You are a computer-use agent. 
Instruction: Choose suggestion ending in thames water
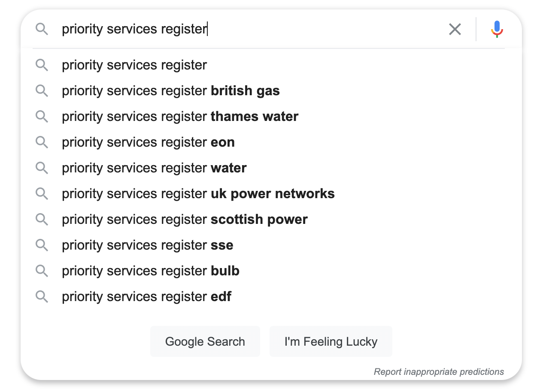(271, 117)
